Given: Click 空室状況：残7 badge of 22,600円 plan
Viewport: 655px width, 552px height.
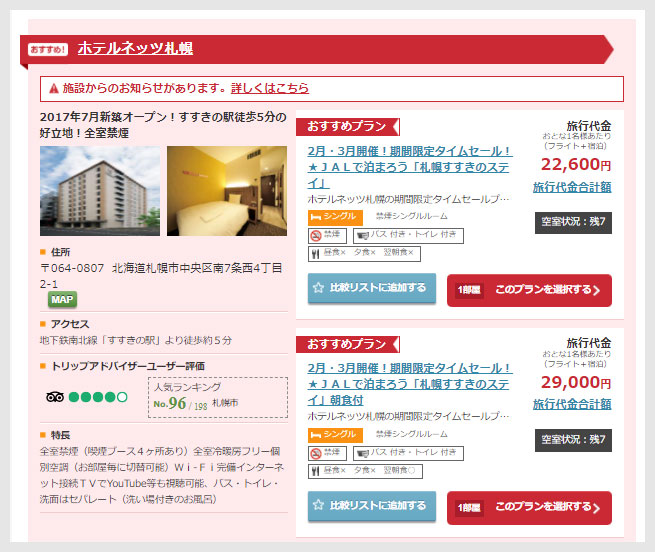Looking at the screenshot, I should click(573, 222).
